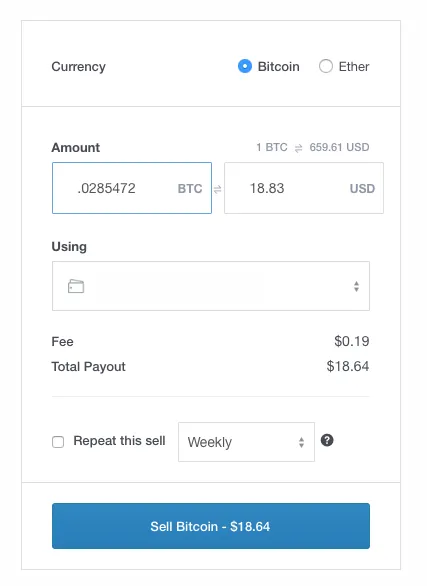The image size is (427, 586).
Task: Click the Weekly dropdown arrow stepper
Action: point(301,442)
